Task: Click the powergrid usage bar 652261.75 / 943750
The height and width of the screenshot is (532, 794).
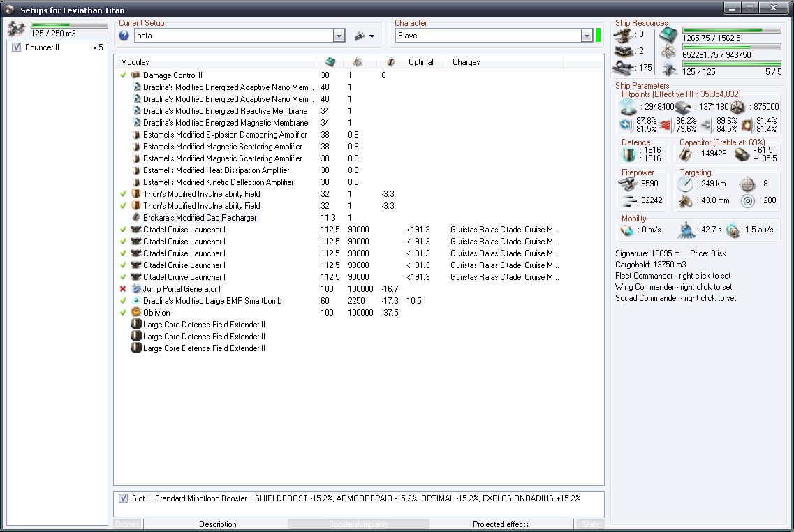Action: (x=732, y=47)
